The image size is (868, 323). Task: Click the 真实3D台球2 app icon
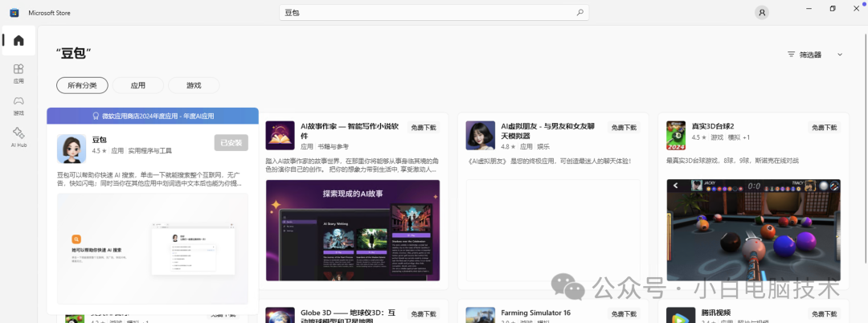(x=676, y=136)
